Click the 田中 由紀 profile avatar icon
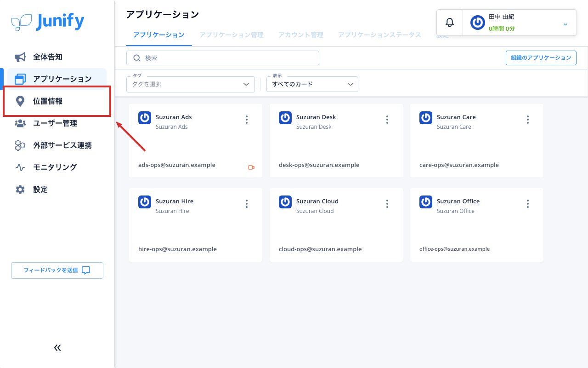Screen dimensions: 588x368 click(x=478, y=23)
